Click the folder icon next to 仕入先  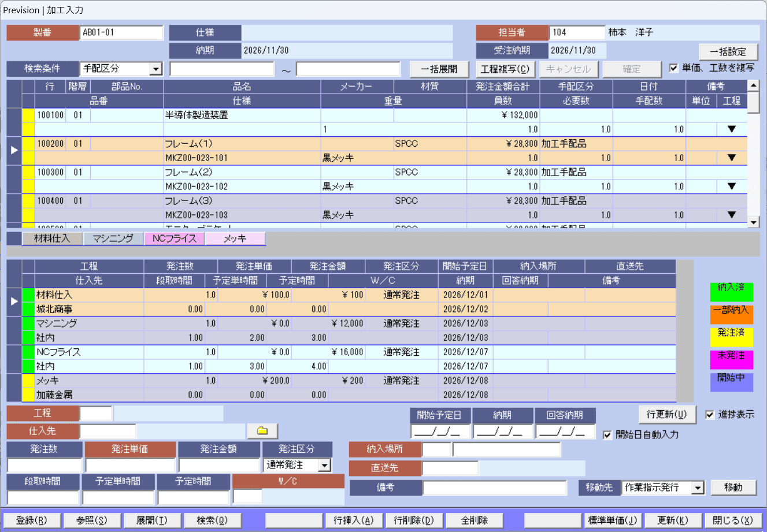coord(262,431)
